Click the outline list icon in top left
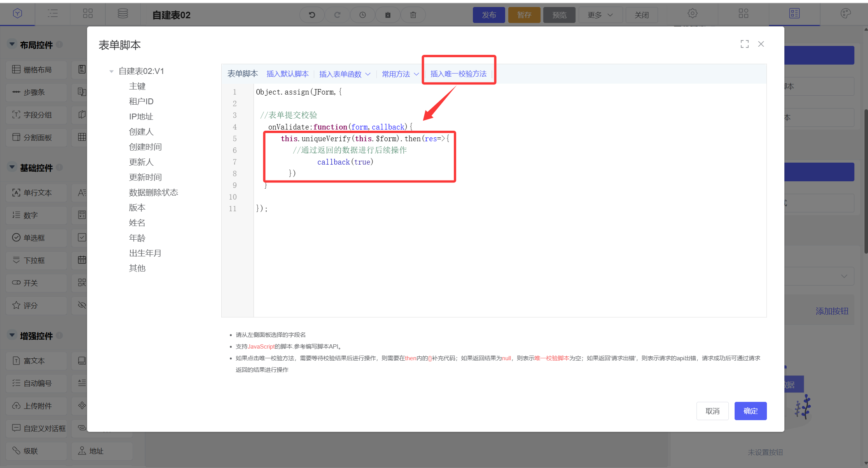 (x=52, y=14)
